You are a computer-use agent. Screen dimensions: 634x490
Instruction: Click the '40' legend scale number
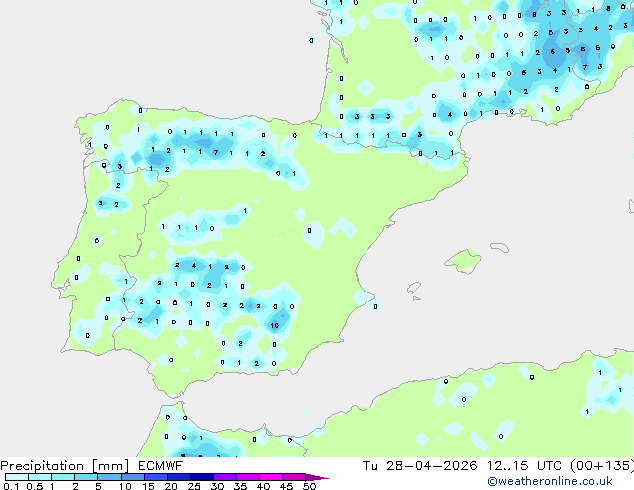(264, 486)
